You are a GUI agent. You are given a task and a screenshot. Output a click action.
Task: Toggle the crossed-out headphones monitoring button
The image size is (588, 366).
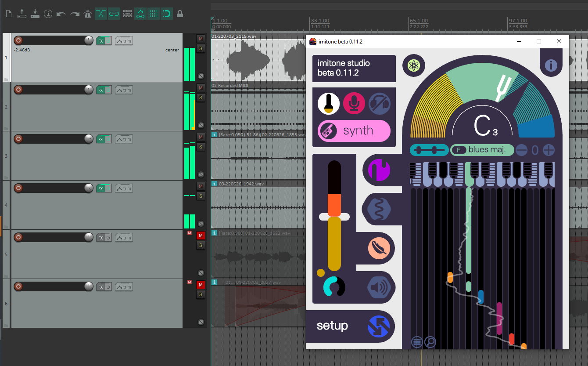(x=379, y=104)
